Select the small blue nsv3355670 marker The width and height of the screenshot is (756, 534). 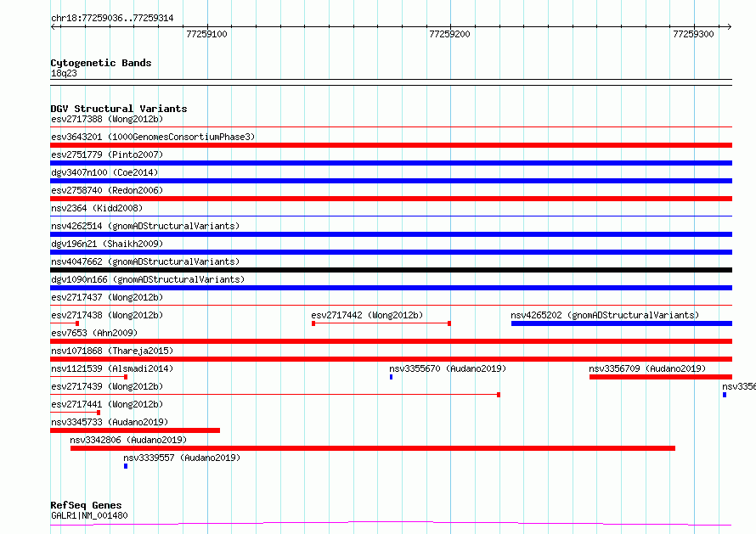point(391,377)
